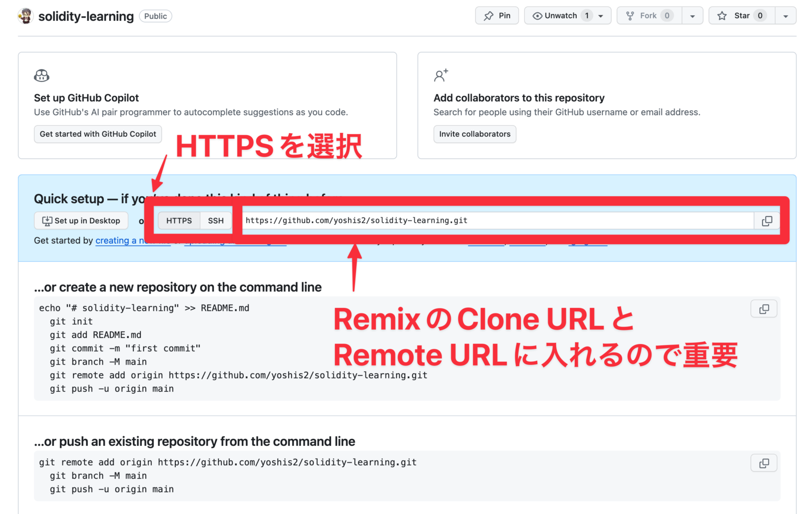812x514 pixels.
Task: Click the 'Set up GitHub Copilot' heading
Action: coord(86,98)
